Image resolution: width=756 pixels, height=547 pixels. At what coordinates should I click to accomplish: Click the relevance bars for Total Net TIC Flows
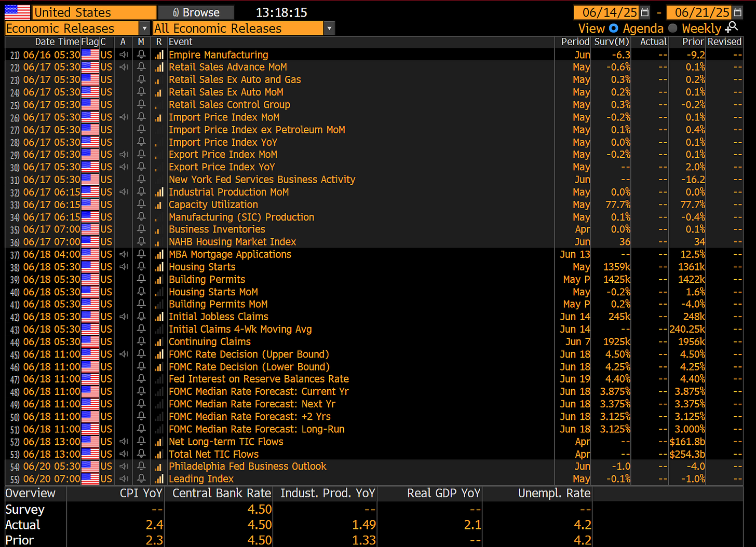coord(159,454)
